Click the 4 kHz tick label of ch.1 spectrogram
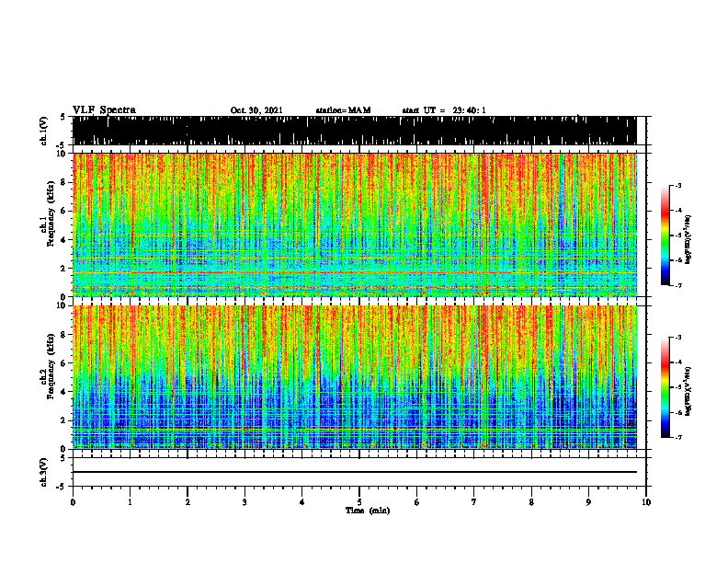This screenshot has width=728, height=563. 64,240
